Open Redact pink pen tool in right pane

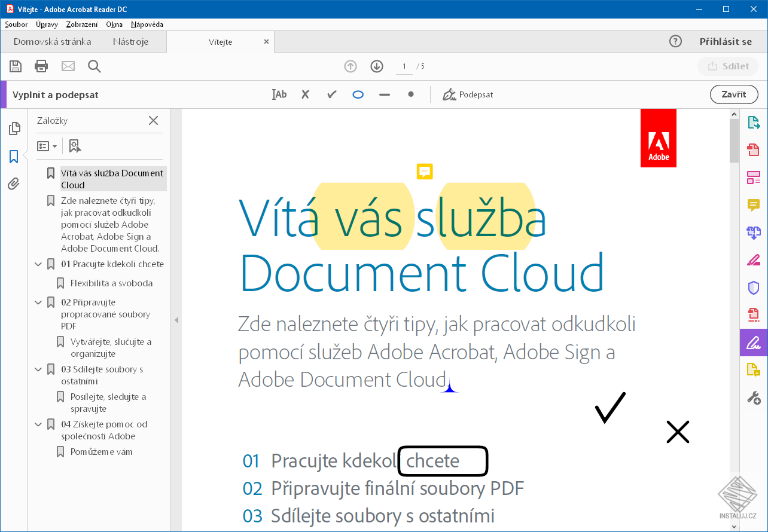754,260
